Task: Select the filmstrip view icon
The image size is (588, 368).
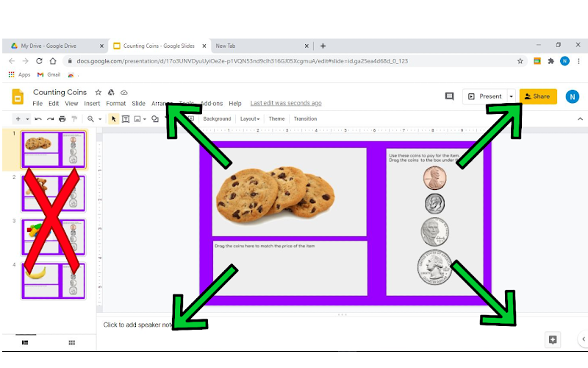Action: coord(25,342)
